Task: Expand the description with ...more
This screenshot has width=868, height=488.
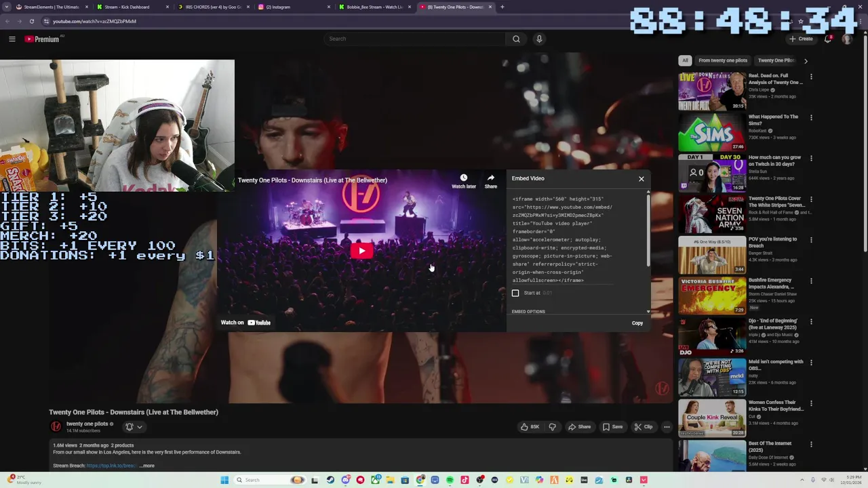Action: tap(147, 466)
